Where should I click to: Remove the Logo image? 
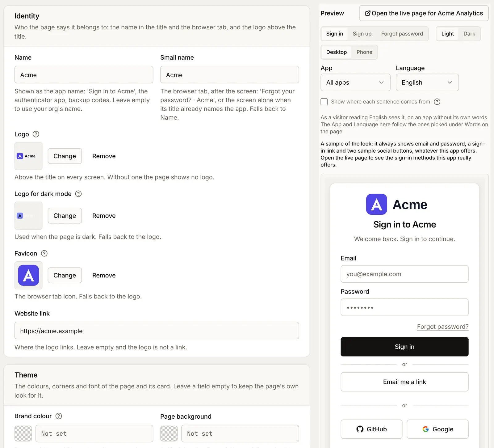point(104,156)
